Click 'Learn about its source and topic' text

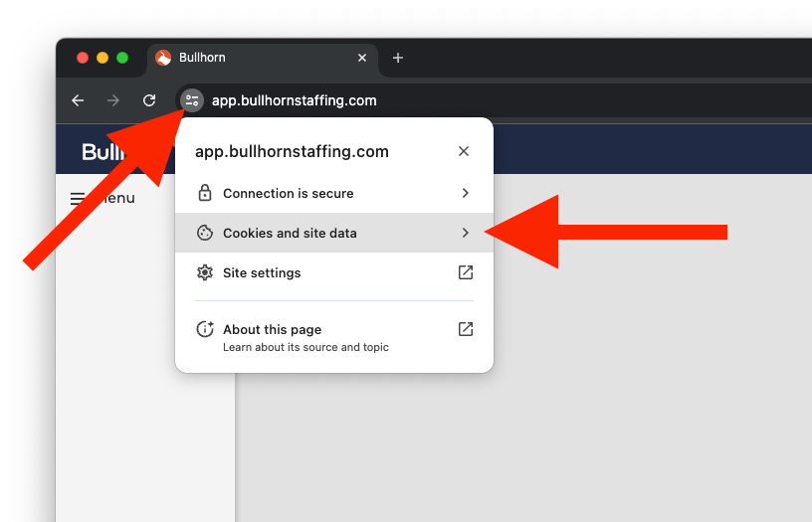(x=305, y=347)
